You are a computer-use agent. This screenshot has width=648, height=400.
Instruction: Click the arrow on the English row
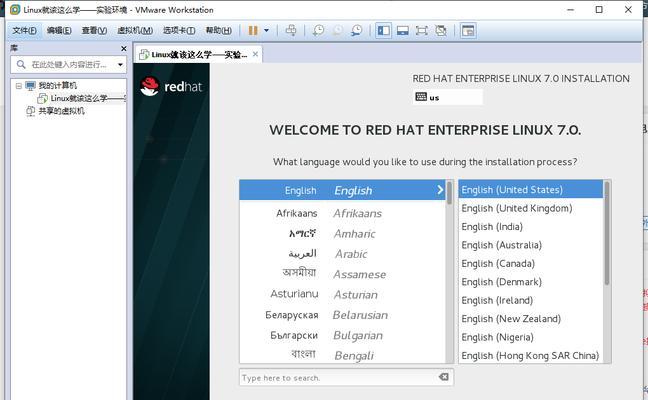440,190
